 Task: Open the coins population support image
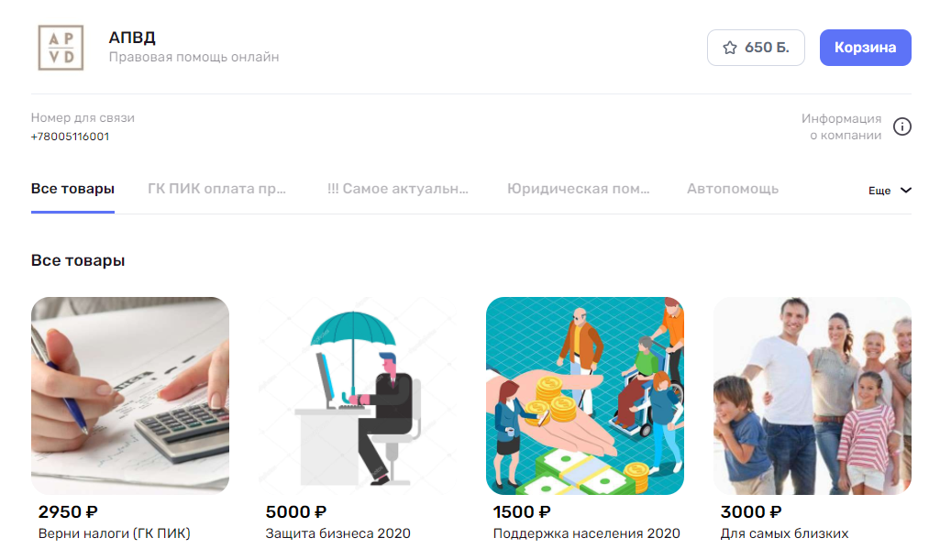pos(585,396)
